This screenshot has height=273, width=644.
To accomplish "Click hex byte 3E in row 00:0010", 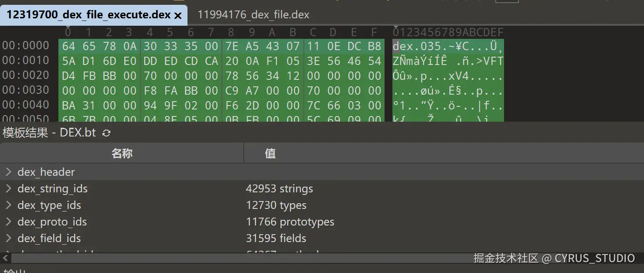I will point(313,61).
